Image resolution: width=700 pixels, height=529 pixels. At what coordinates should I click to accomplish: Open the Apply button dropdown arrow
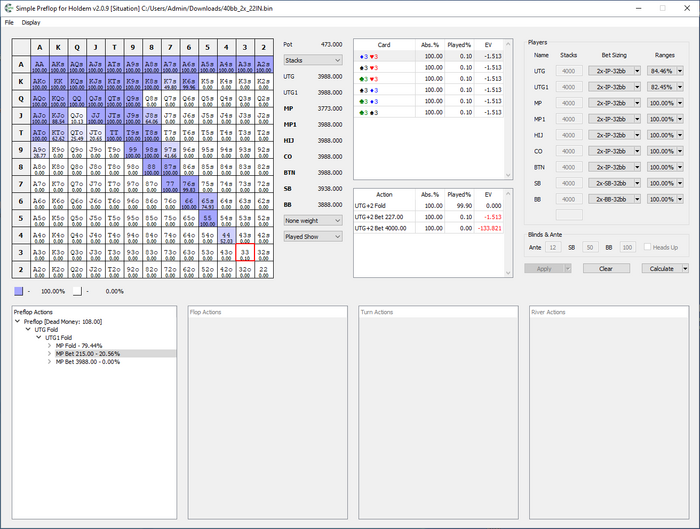[x=568, y=269]
